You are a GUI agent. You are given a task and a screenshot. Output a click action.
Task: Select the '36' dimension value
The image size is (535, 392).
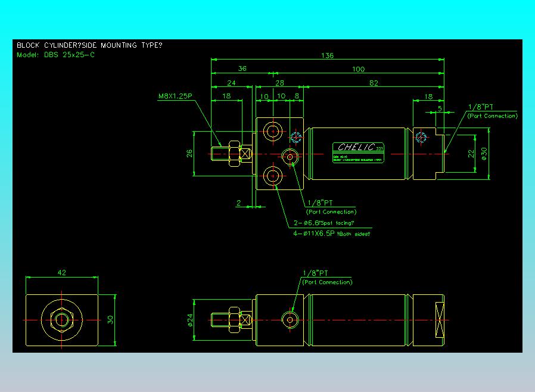[x=242, y=69]
